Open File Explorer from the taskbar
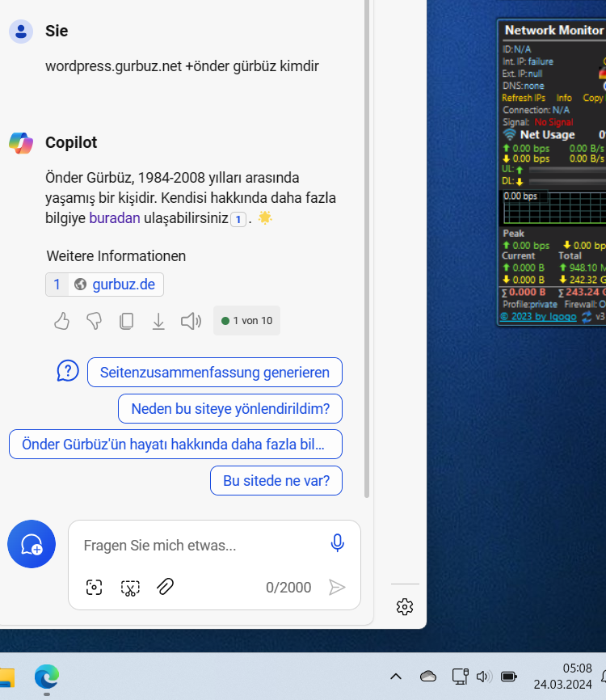 click(7, 677)
